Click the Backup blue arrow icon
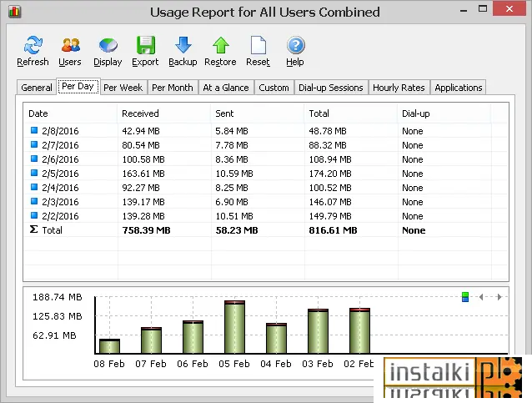532x403 pixels. coord(183,45)
